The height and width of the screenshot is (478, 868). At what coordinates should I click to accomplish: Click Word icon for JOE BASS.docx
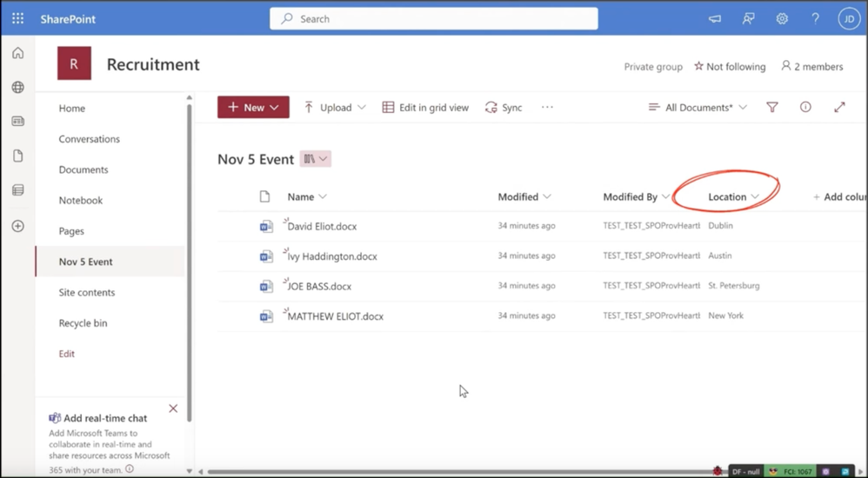pos(266,287)
